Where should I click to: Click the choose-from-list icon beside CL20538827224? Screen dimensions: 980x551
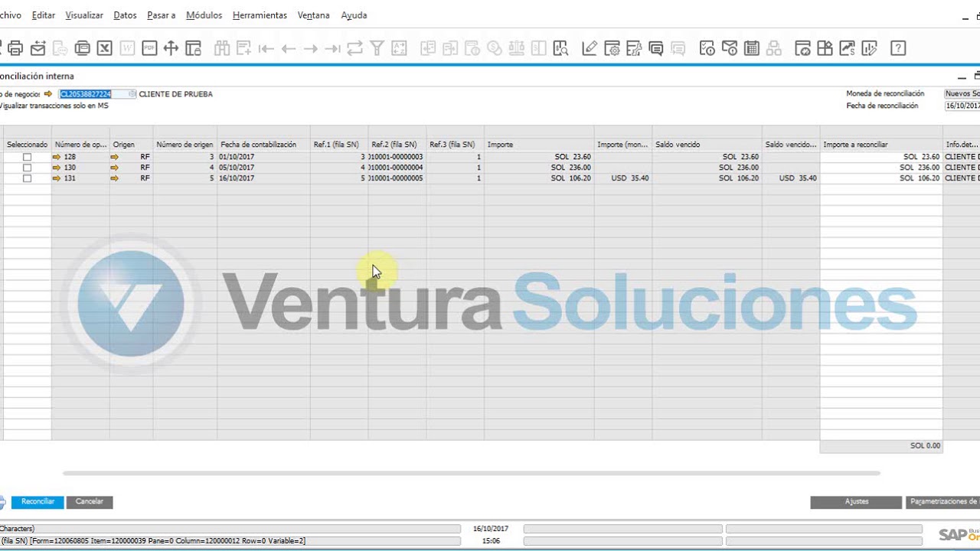132,94
